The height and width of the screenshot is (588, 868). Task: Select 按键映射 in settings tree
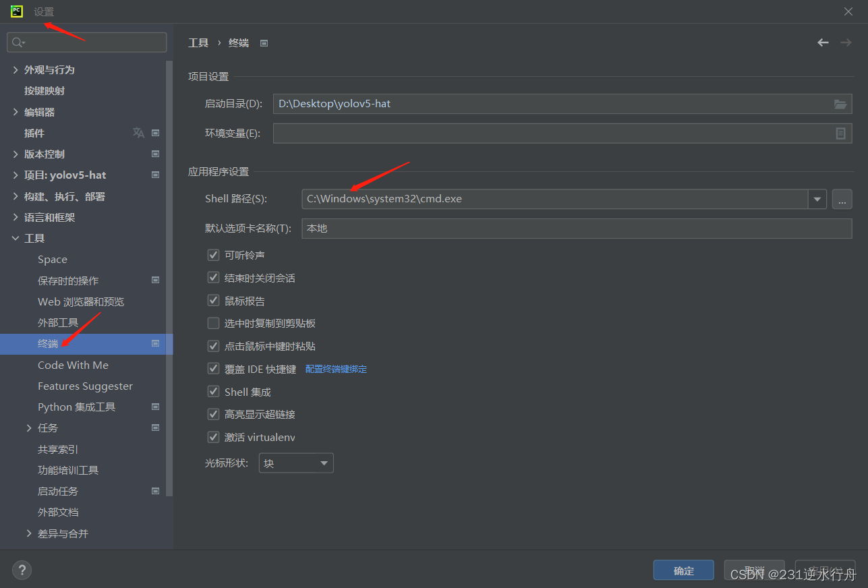coord(45,90)
